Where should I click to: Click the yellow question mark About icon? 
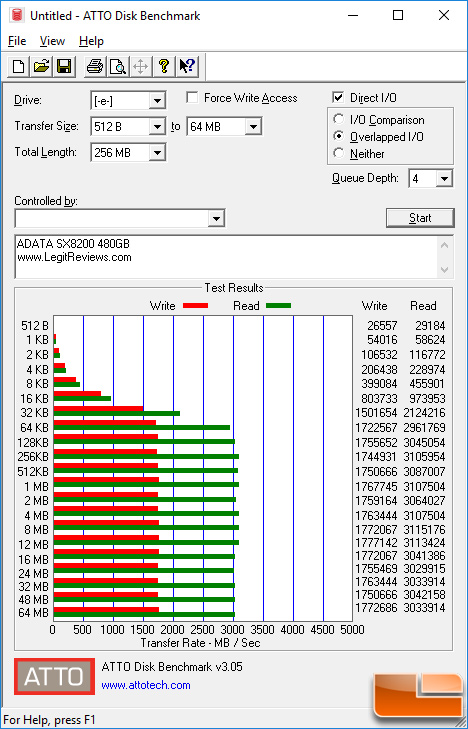click(164, 66)
